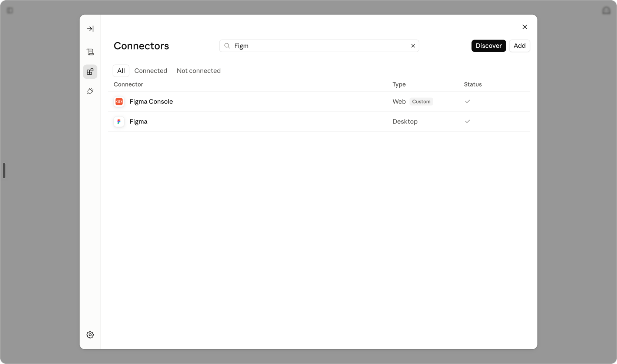The height and width of the screenshot is (364, 617).
Task: Click the vertical handle in the background window
Action: point(4,171)
